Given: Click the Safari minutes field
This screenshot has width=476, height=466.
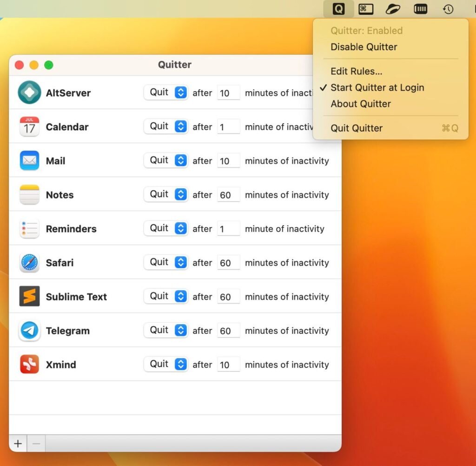Looking at the screenshot, I should click(228, 263).
